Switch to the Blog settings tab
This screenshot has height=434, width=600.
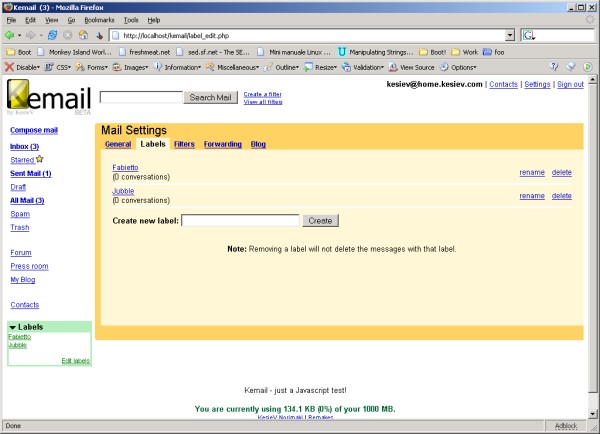tap(258, 144)
